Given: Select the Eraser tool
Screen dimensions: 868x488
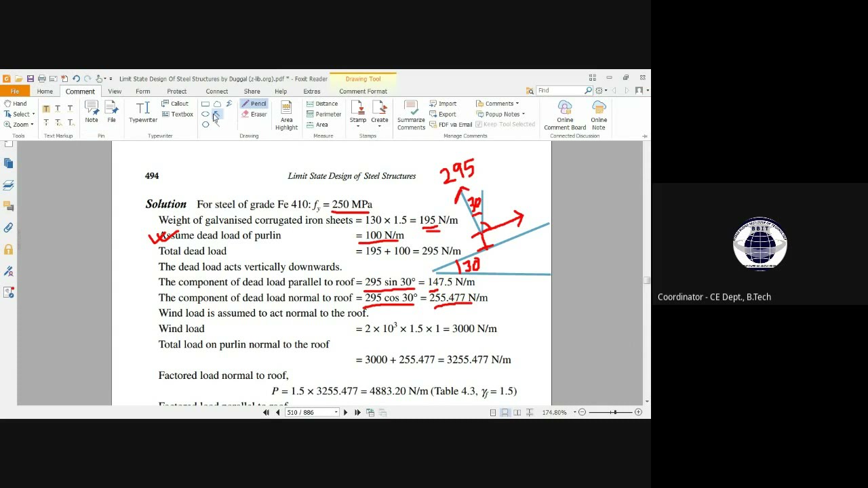Looking at the screenshot, I should (x=254, y=115).
